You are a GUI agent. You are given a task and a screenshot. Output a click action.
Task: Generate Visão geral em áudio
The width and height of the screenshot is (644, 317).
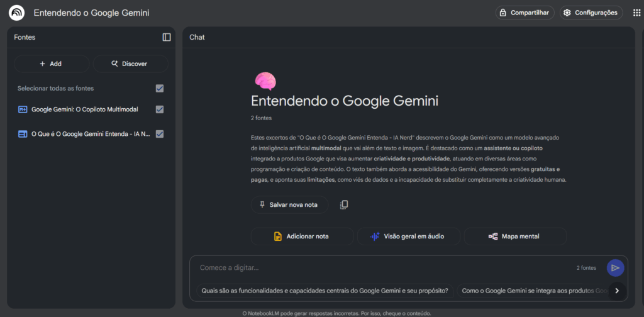point(409,236)
